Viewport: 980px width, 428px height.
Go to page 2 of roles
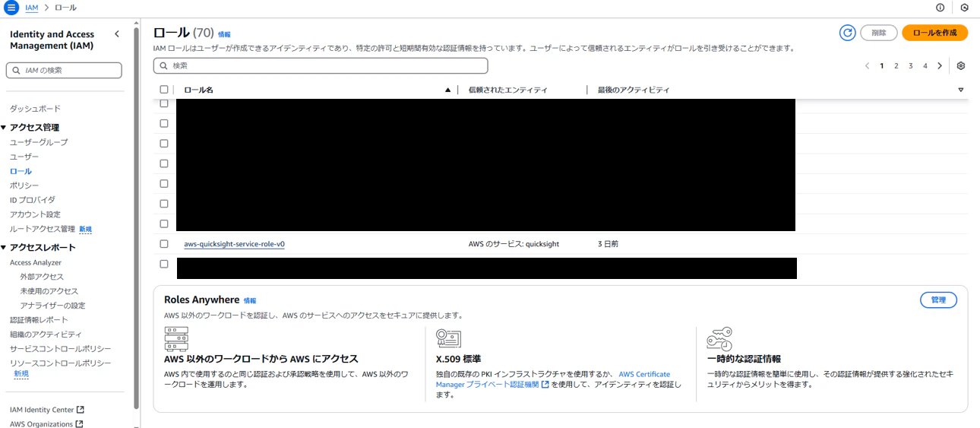(896, 66)
